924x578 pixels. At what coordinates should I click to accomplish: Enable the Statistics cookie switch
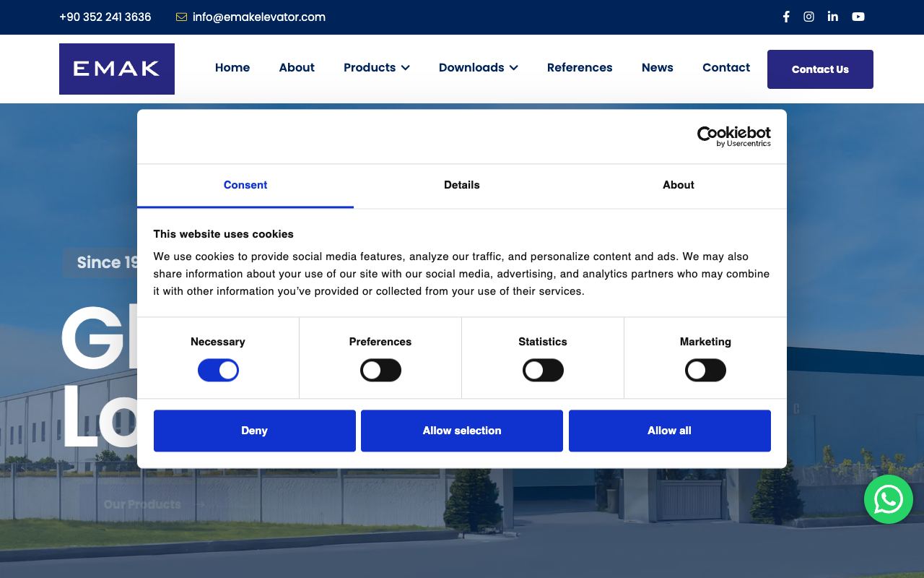(x=543, y=371)
